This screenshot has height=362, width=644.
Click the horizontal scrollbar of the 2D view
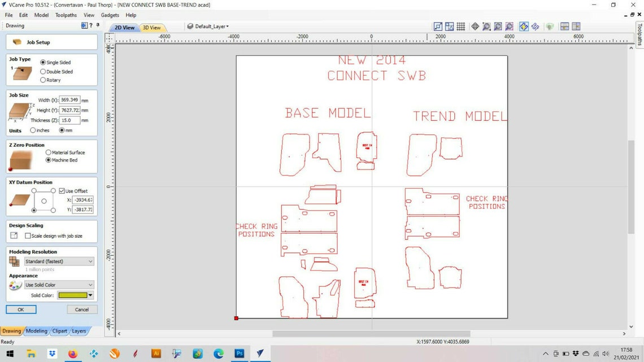371,334
